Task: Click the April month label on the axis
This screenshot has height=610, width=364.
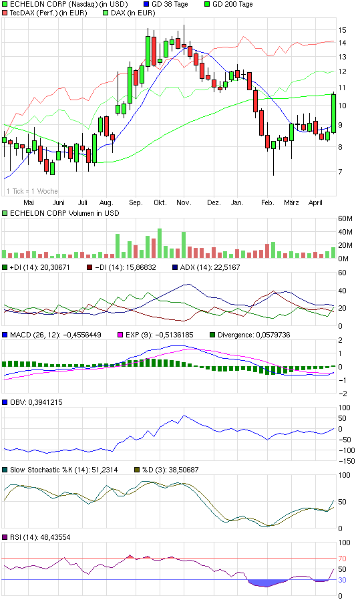Action: coord(315,202)
